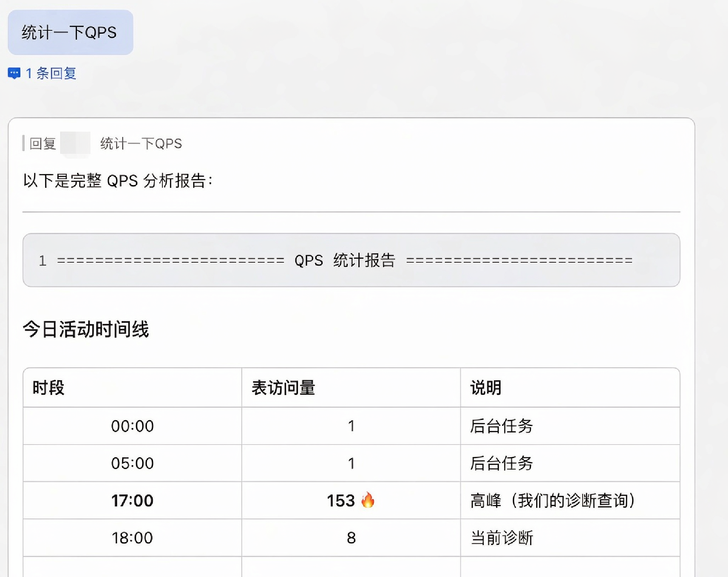Click the "当前诊断" description cell
Viewport: 728px width, 577px height.
point(570,538)
